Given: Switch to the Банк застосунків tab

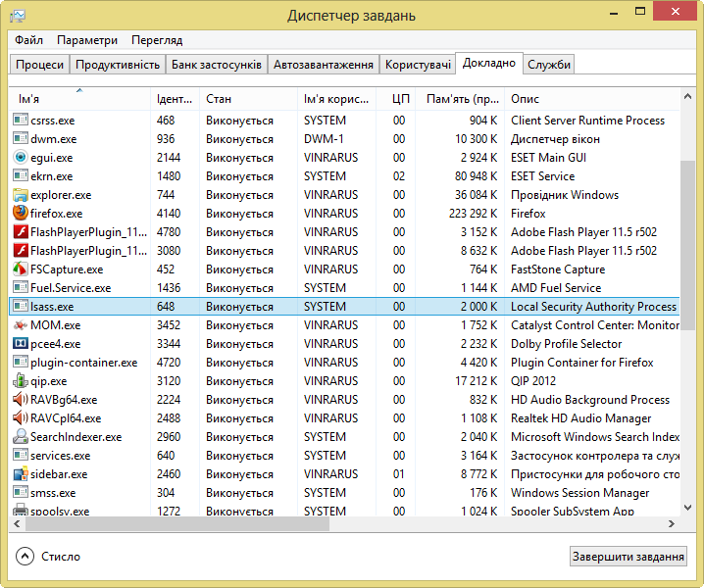Looking at the screenshot, I should point(217,65).
